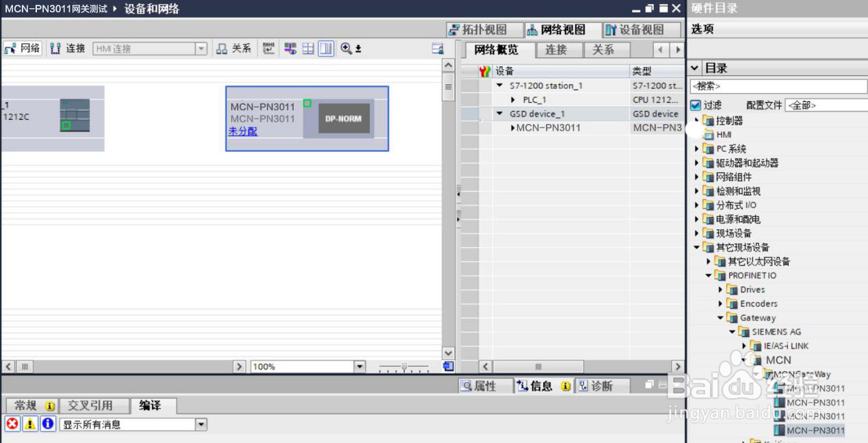Click the CPU 1212 type cell
This screenshot has width=868, height=443.
click(657, 100)
